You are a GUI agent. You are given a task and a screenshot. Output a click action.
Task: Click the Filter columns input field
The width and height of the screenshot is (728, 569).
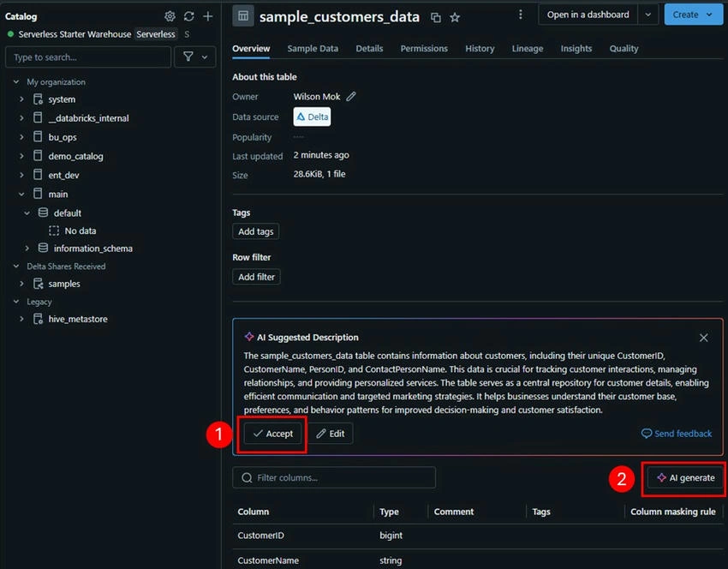tap(334, 477)
